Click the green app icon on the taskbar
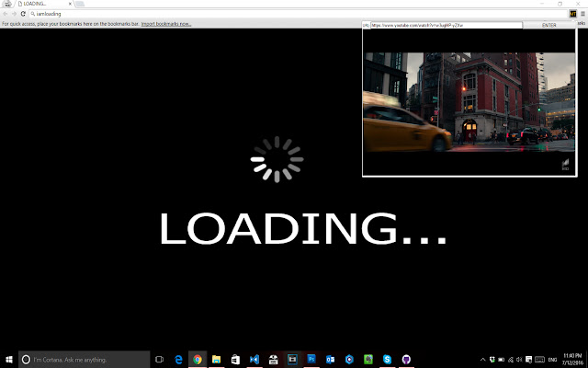The image size is (588, 368). [x=368, y=360]
